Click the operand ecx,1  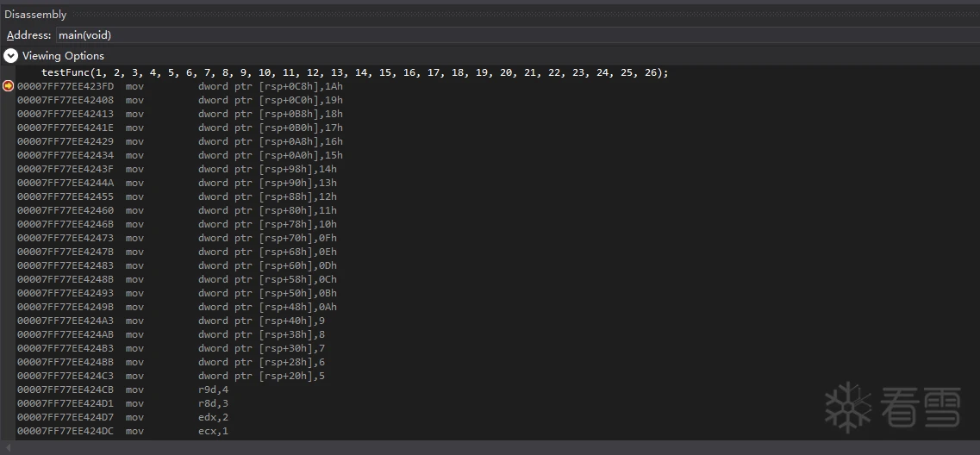213,430
